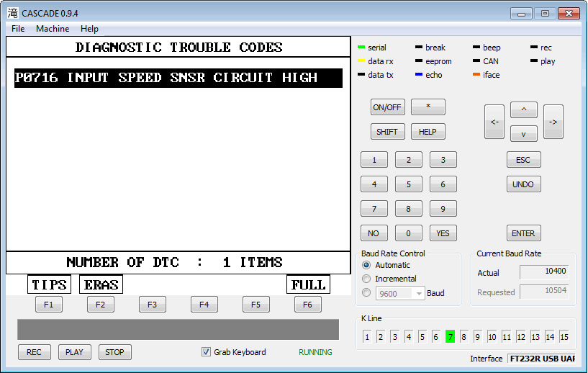Select Incremental baud rate option
The height and width of the screenshot is (373, 588).
pyautogui.click(x=367, y=279)
